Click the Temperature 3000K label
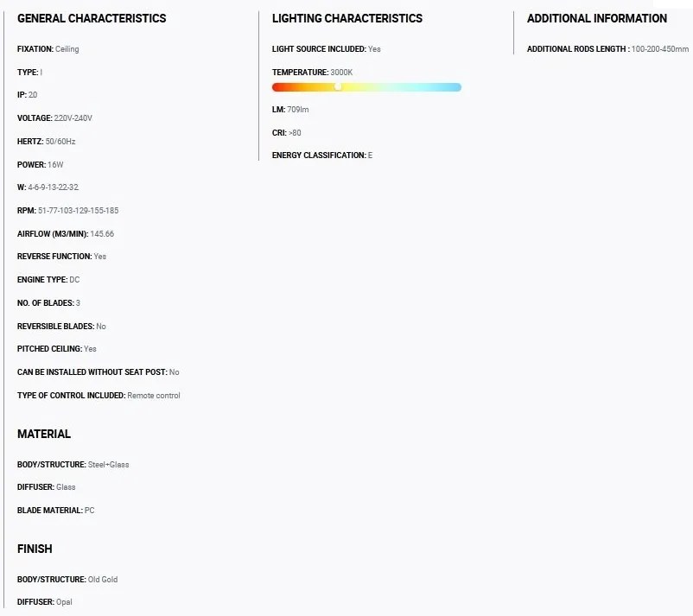Image resolution: width=693 pixels, height=616 pixels. [x=313, y=73]
